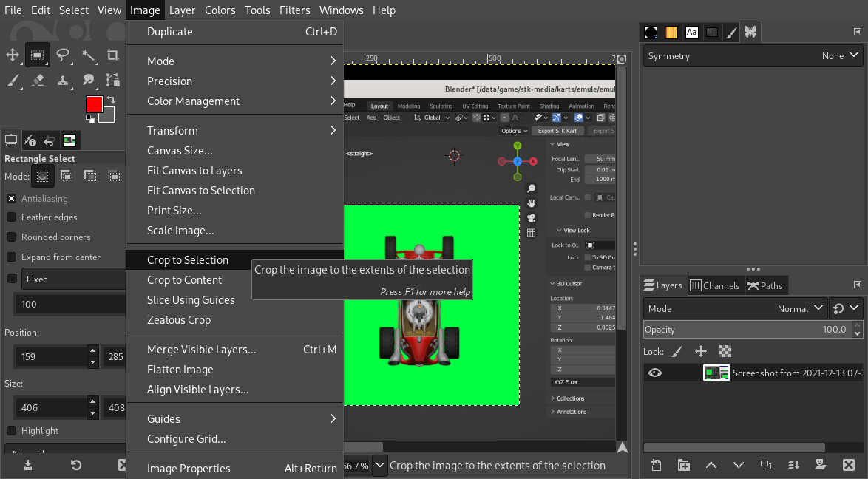868x479 pixels.
Task: Open the layer mode group switcher dropdown
Action: (847, 308)
